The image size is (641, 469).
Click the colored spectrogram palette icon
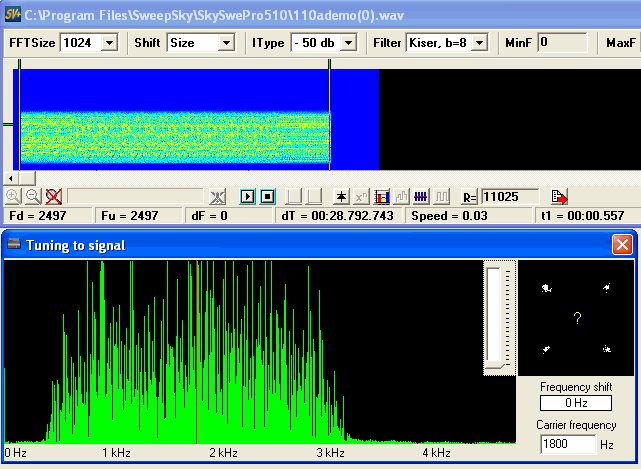(381, 196)
